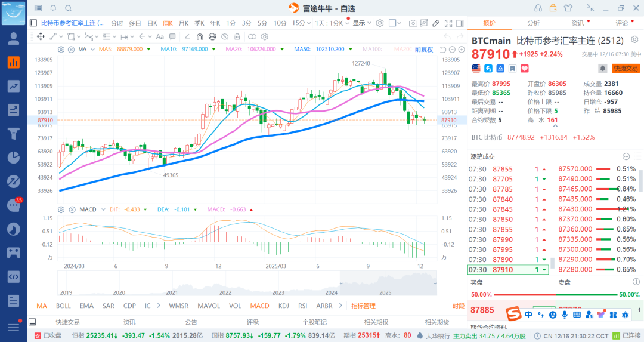Image resolution: width=644 pixels, height=342 pixels.
Task: Toggle the magnet snap tool
Action: click(x=200, y=36)
